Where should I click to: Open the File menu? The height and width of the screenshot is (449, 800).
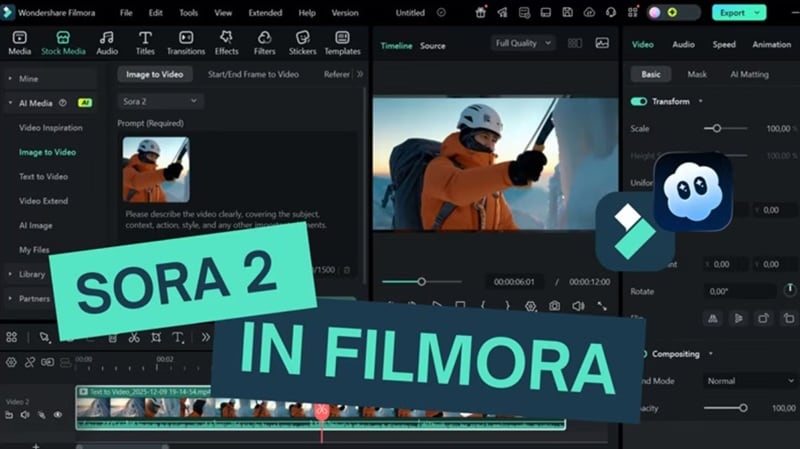126,13
